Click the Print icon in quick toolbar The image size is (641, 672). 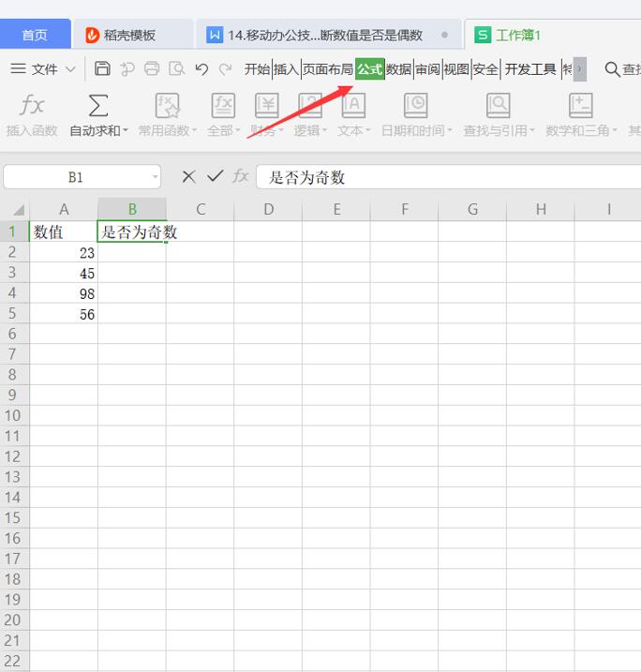[x=152, y=68]
